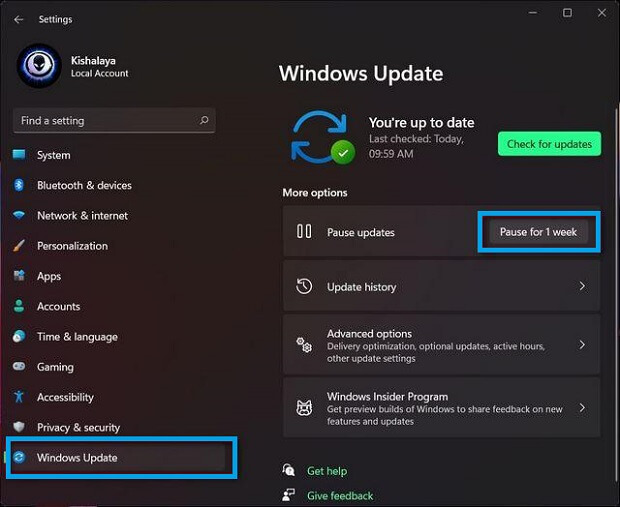
Task: Click the large update status sync icon
Action: (x=322, y=137)
